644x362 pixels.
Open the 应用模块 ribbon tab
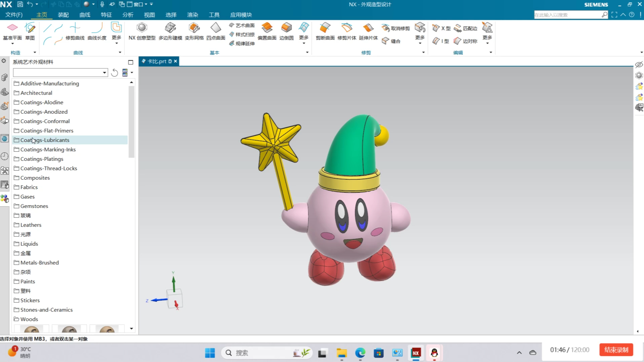[x=241, y=15]
